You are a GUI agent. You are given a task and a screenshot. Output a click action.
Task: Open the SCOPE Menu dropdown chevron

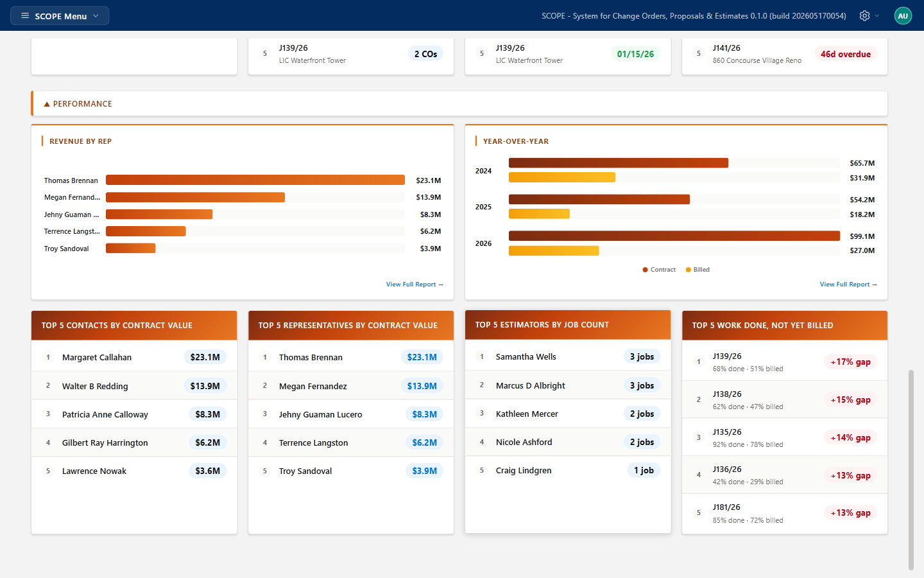coord(96,15)
